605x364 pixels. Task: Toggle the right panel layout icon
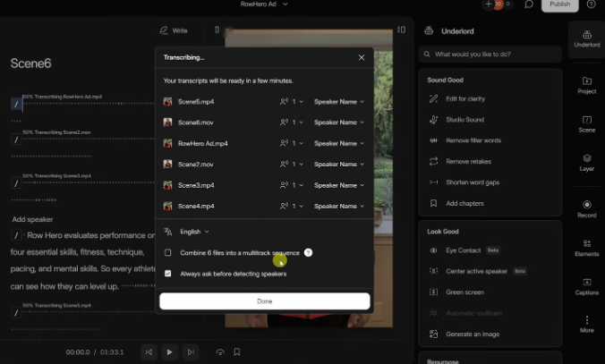click(401, 30)
